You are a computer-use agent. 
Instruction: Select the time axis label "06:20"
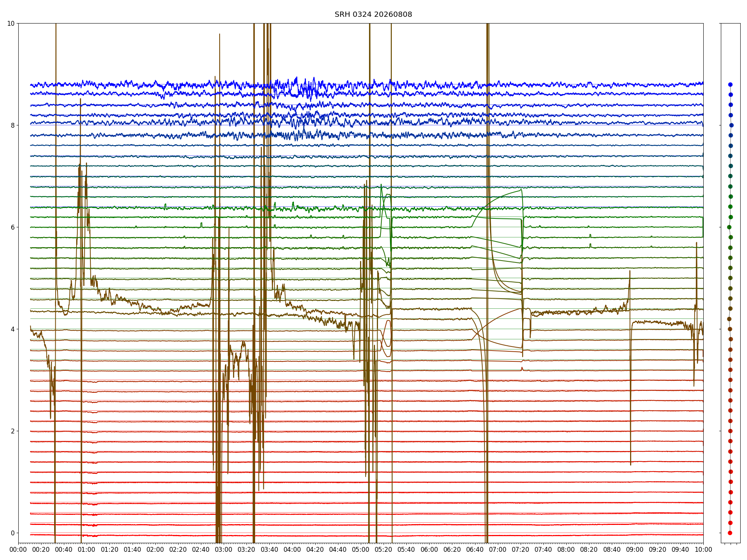pos(452,550)
